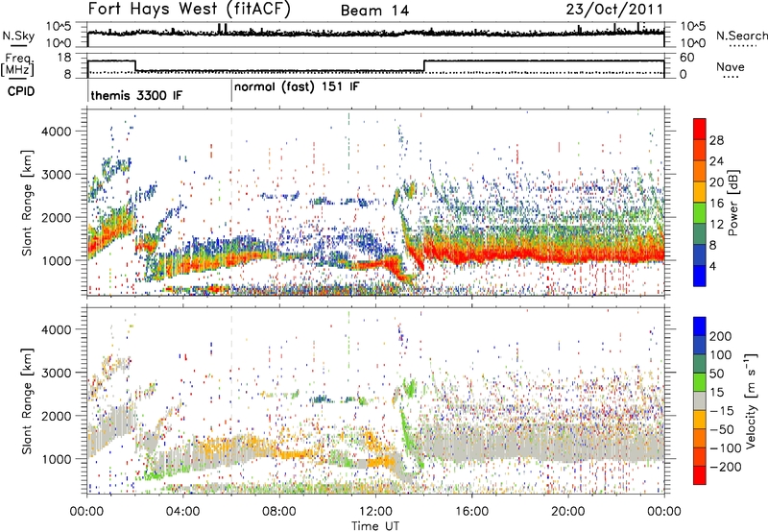Click the '-50' velocity colorbar value

[x=723, y=429]
